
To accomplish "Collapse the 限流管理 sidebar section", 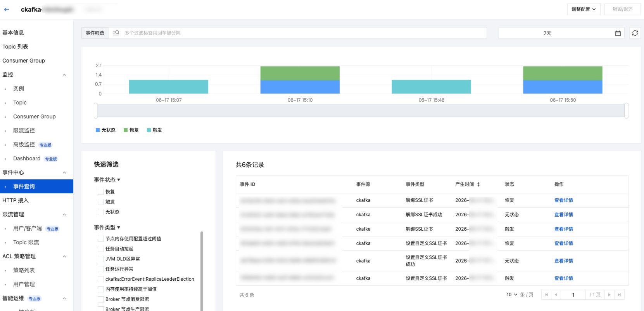I will pos(64,214).
